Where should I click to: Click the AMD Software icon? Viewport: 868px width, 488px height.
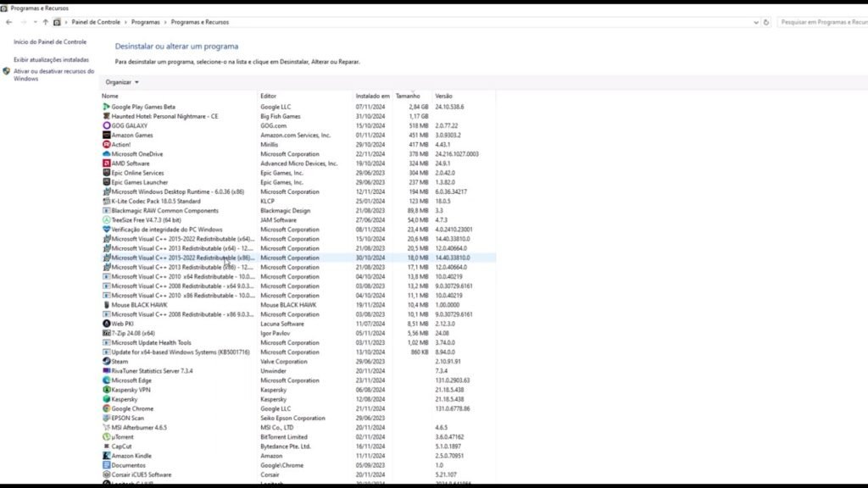tap(106, 164)
